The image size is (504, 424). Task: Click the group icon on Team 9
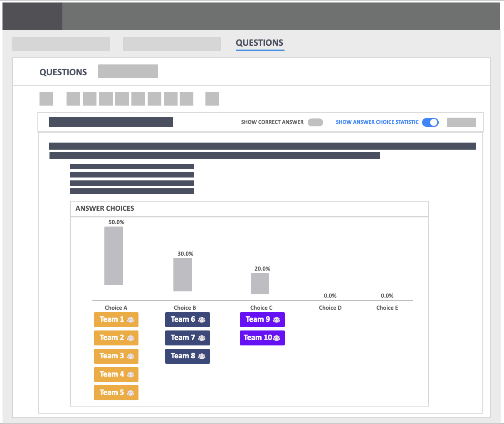tap(277, 320)
